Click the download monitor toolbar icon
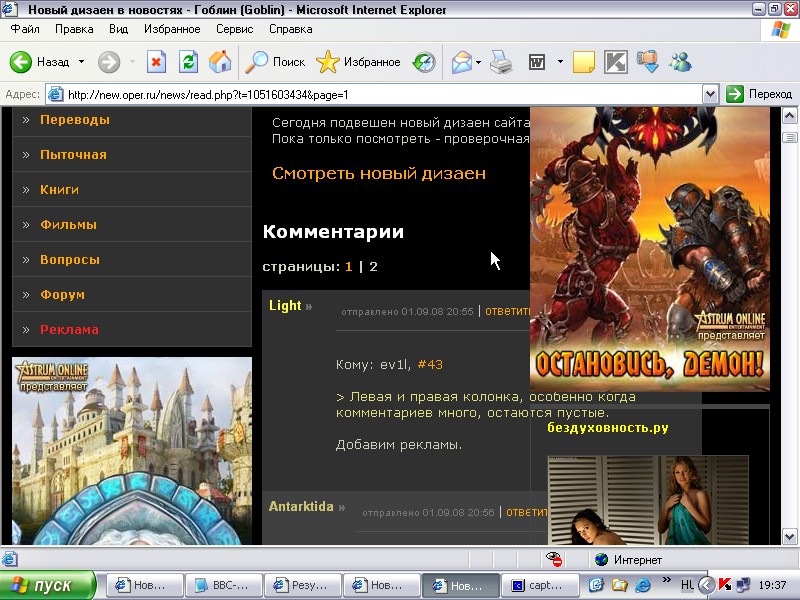 click(647, 62)
